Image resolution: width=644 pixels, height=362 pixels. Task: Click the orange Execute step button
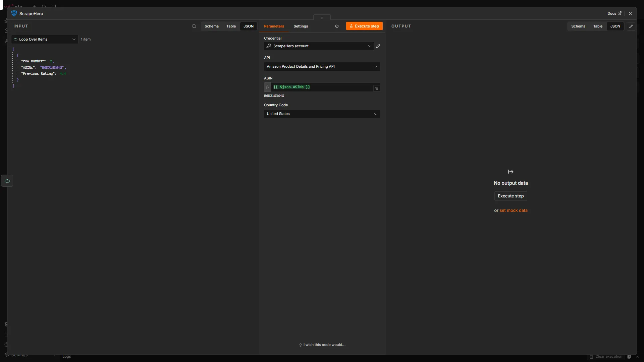click(364, 26)
